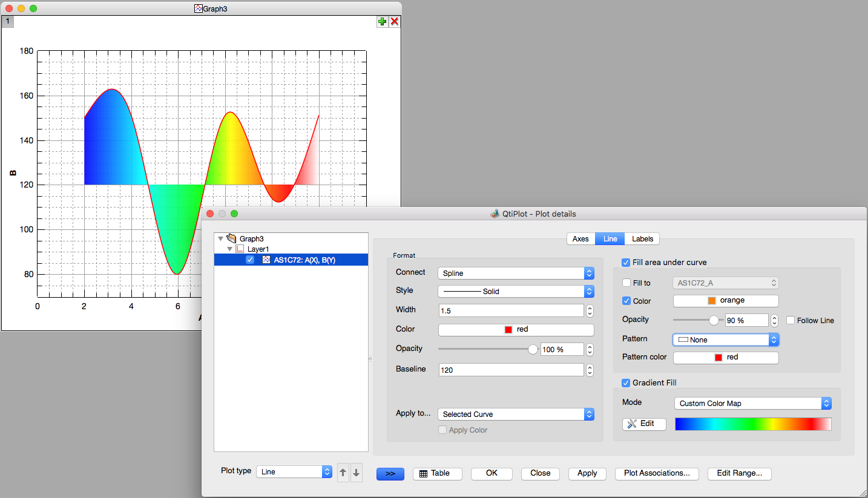Uncheck Fill area under curve
Screen dimensions: 868x498
[x=626, y=263]
